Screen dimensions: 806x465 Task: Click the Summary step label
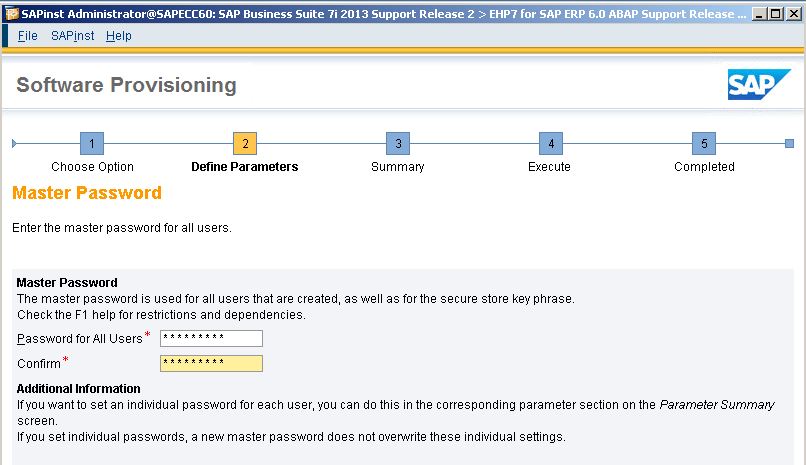[398, 166]
